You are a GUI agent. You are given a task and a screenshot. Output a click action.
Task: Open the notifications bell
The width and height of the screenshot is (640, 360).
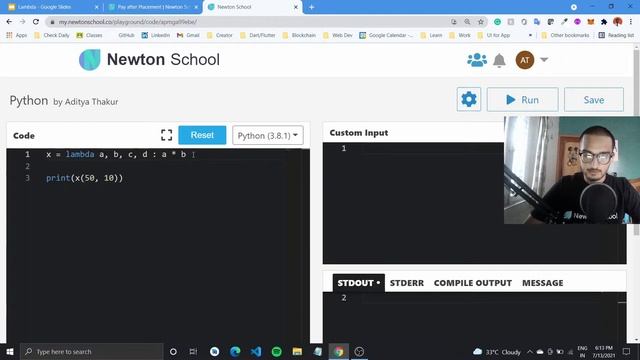click(499, 60)
